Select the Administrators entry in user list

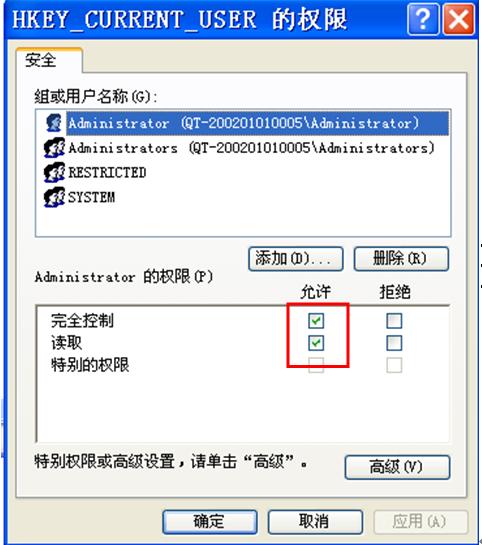tap(251, 148)
